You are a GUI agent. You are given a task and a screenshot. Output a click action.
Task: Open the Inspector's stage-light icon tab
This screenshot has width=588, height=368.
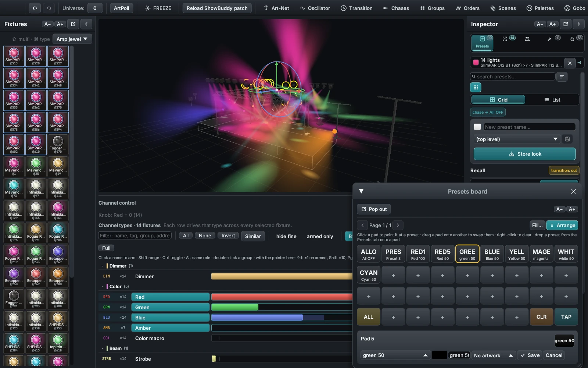point(527,39)
